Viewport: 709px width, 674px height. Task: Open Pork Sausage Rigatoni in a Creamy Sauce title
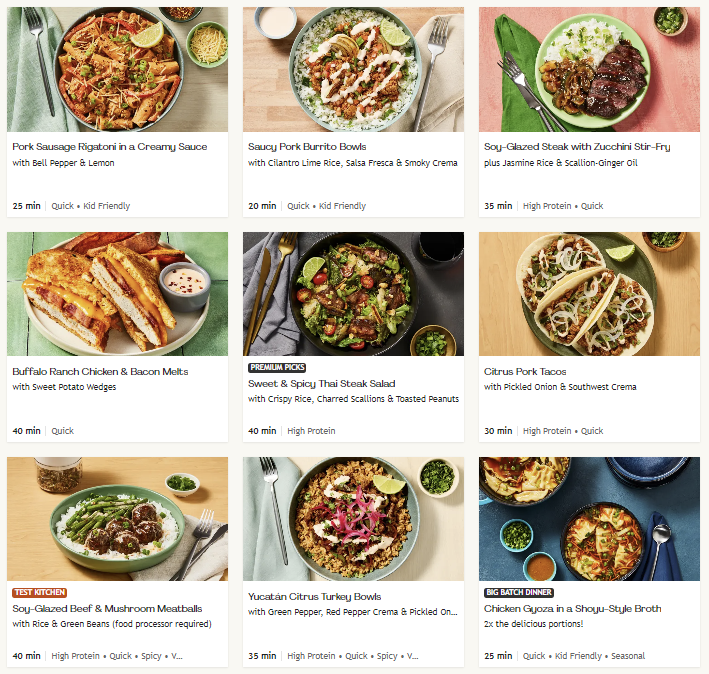click(x=110, y=147)
